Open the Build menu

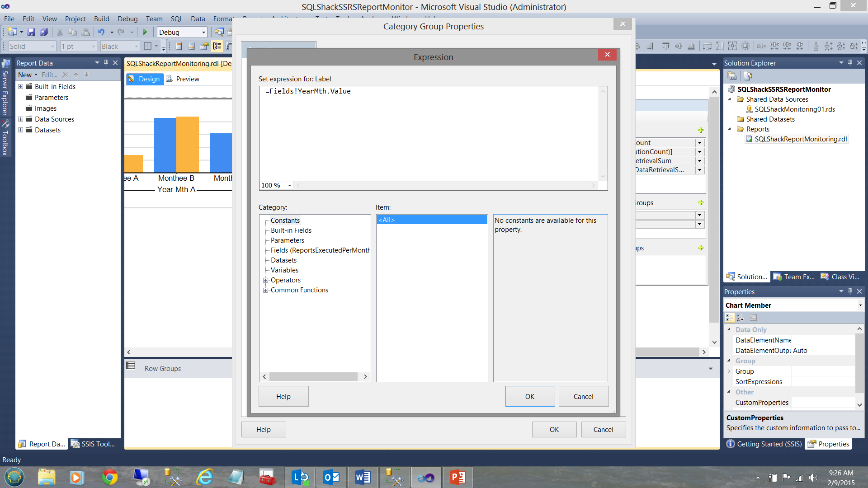(101, 19)
